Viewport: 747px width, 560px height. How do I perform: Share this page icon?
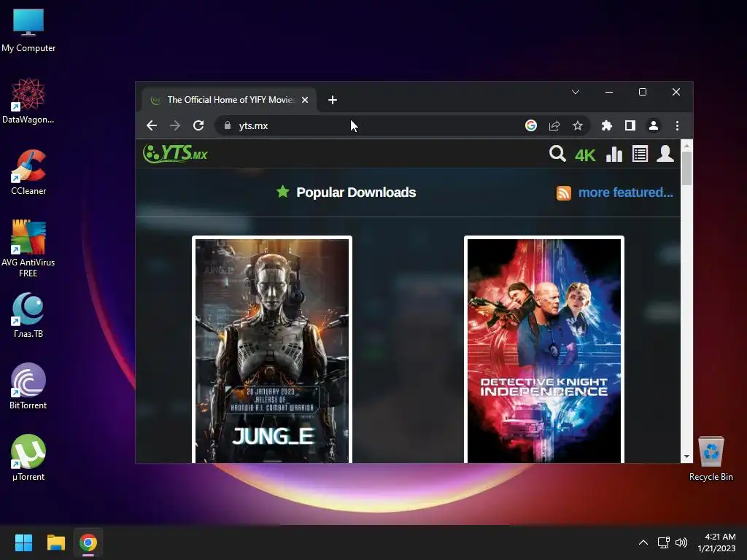[x=554, y=125]
